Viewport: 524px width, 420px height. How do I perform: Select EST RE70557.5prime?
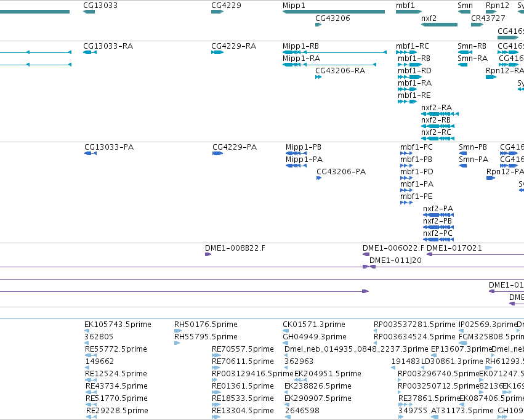pyautogui.click(x=216, y=355)
